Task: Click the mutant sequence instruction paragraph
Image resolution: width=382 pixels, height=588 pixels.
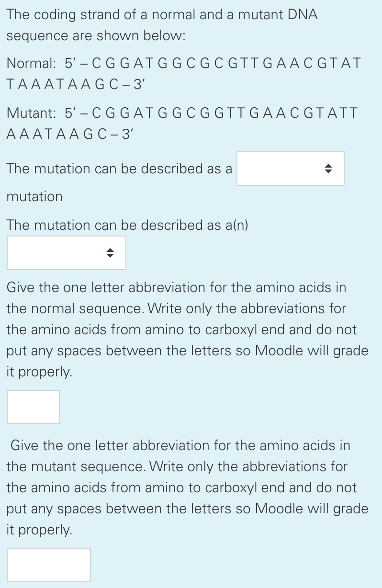Action: tap(187, 487)
